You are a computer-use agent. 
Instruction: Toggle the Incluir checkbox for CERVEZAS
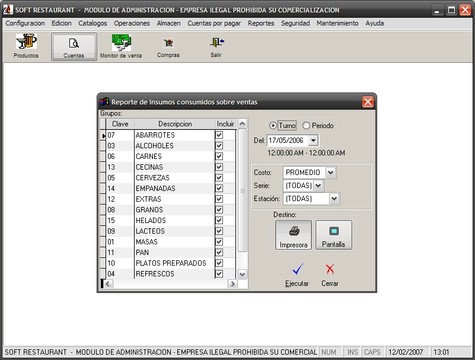[219, 178]
